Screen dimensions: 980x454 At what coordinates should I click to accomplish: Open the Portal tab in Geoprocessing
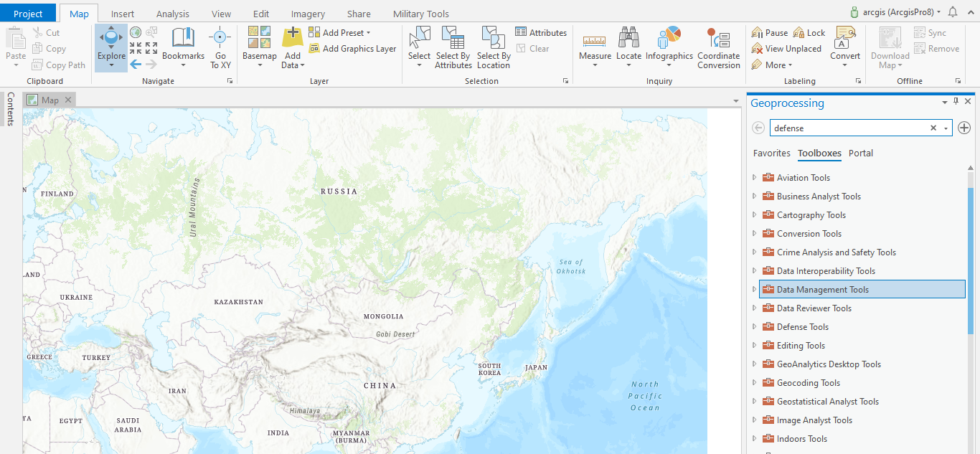point(860,153)
